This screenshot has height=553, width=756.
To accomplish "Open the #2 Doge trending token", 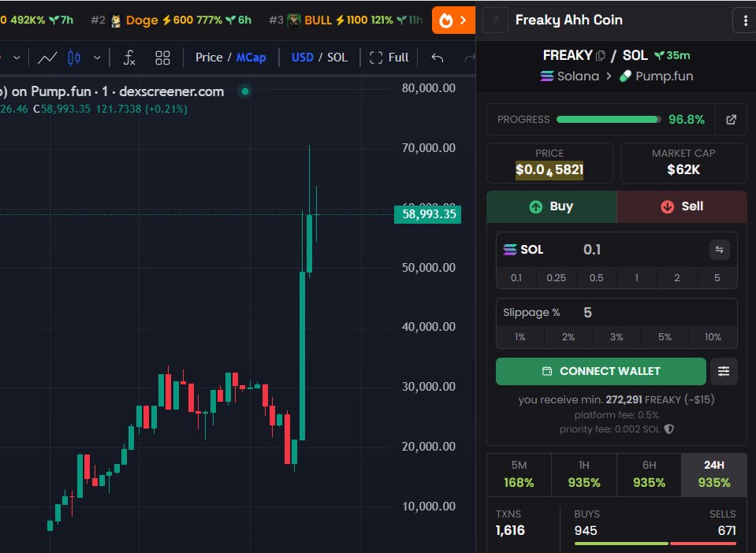I will [171, 20].
